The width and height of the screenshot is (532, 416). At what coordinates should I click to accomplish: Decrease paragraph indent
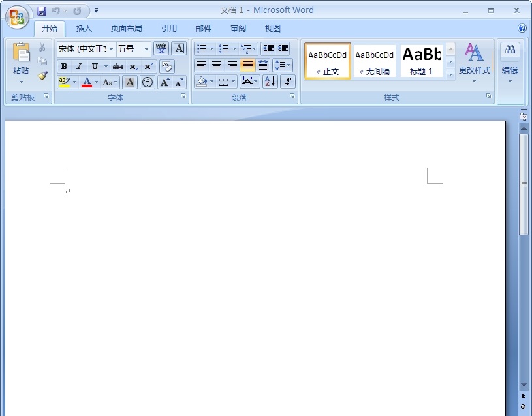pyautogui.click(x=268, y=49)
